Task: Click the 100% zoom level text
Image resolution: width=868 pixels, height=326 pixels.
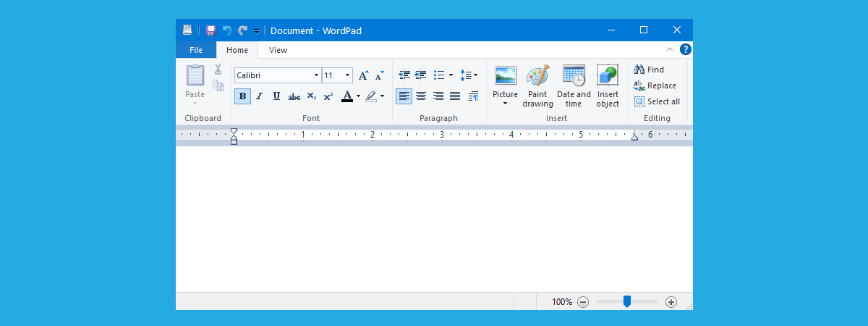Action: tap(562, 302)
